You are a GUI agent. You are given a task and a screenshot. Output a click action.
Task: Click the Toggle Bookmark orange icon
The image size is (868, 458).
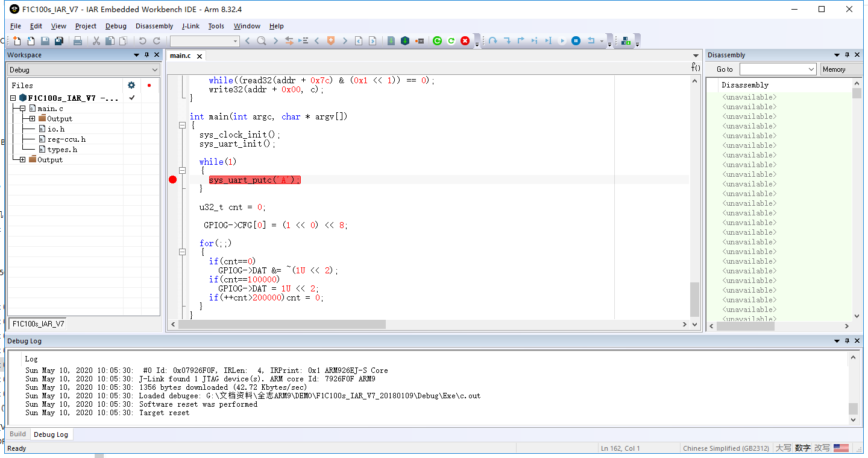[331, 41]
